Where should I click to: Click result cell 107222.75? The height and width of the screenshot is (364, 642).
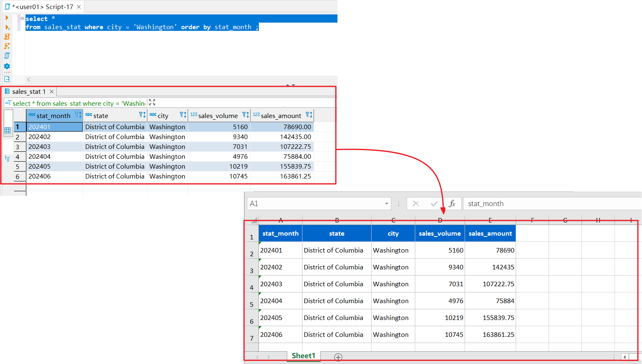coord(282,147)
